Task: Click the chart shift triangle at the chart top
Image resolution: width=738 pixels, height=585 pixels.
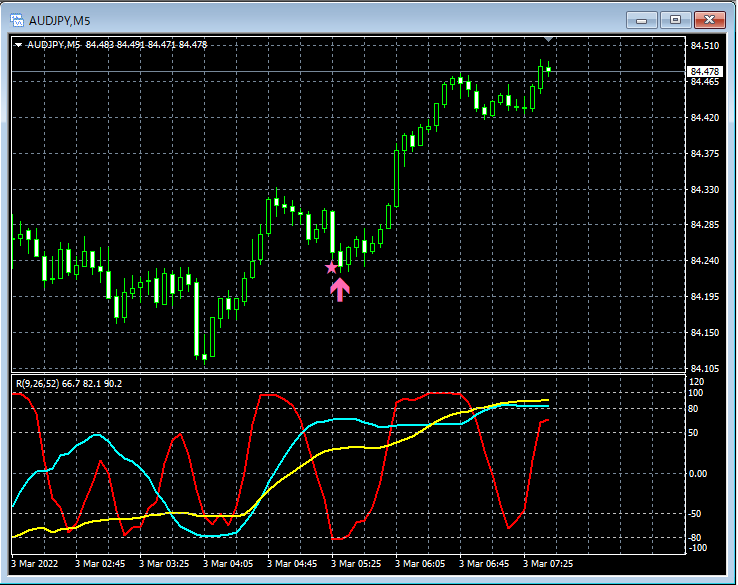Action: [548, 40]
